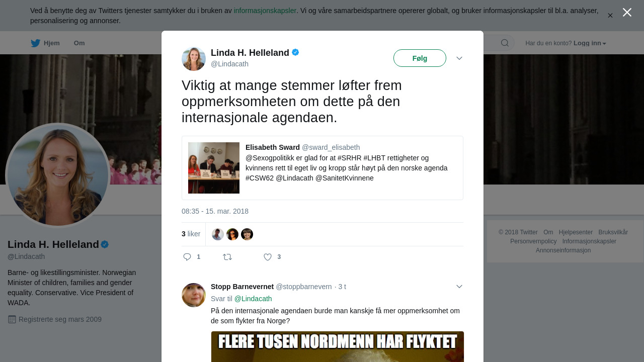Click the reply icon under the tweet
Image resolution: width=644 pixels, height=362 pixels.
(187, 257)
